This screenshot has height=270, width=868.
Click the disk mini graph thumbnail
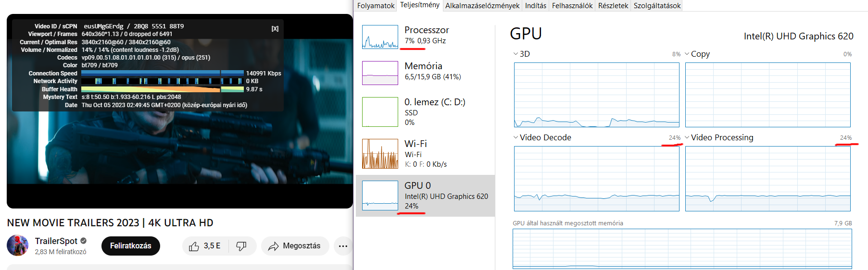point(380,112)
